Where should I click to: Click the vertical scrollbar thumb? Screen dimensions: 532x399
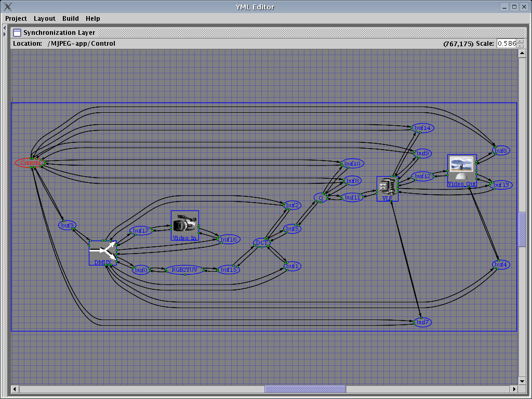tap(523, 230)
